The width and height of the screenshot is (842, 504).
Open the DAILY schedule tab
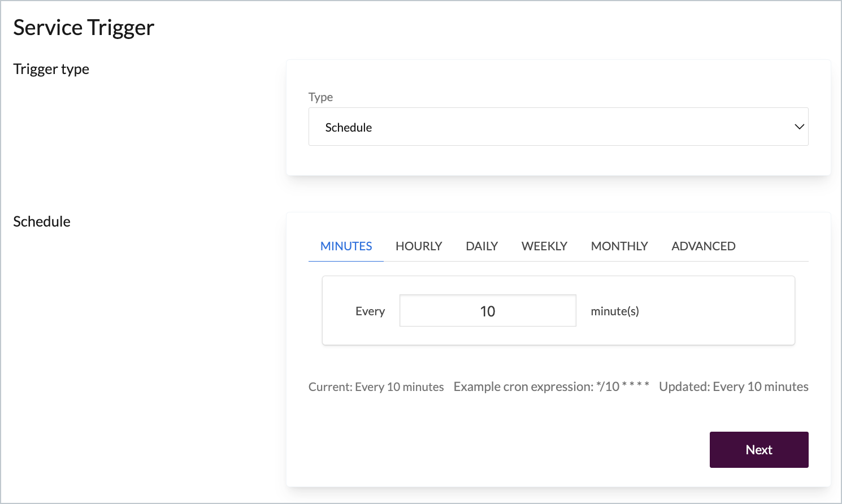(x=481, y=246)
